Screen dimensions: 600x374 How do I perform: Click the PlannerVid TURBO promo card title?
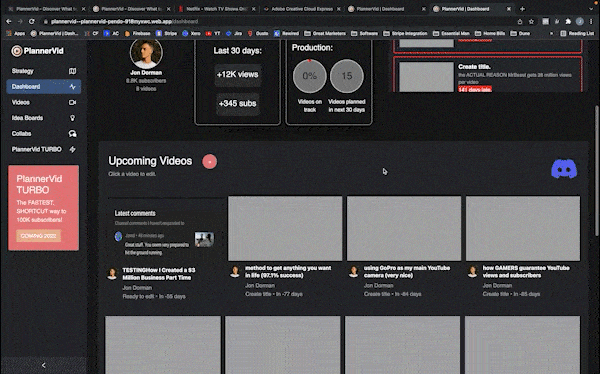[39, 184]
